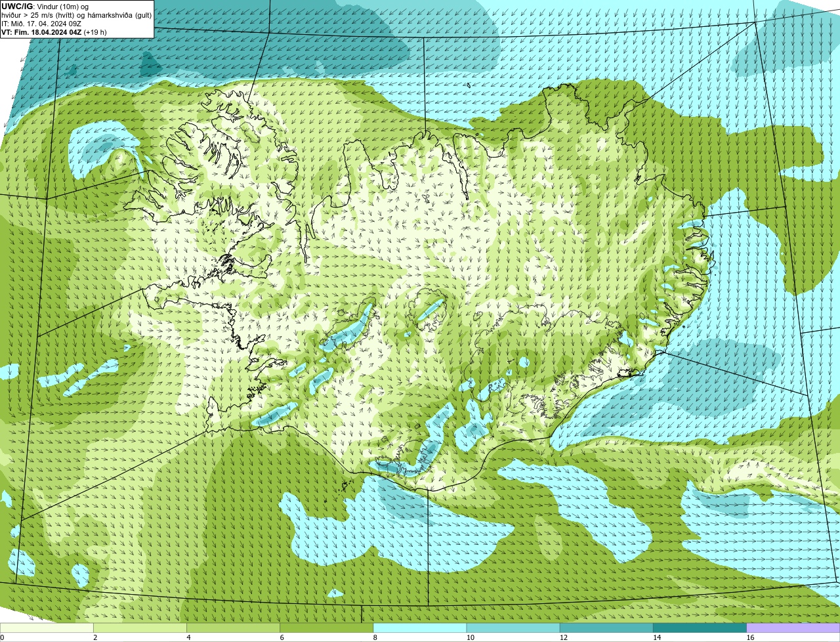Select the 8–10 m/s light cyan swatch
Screen dimensions: 840x642
(420, 628)
